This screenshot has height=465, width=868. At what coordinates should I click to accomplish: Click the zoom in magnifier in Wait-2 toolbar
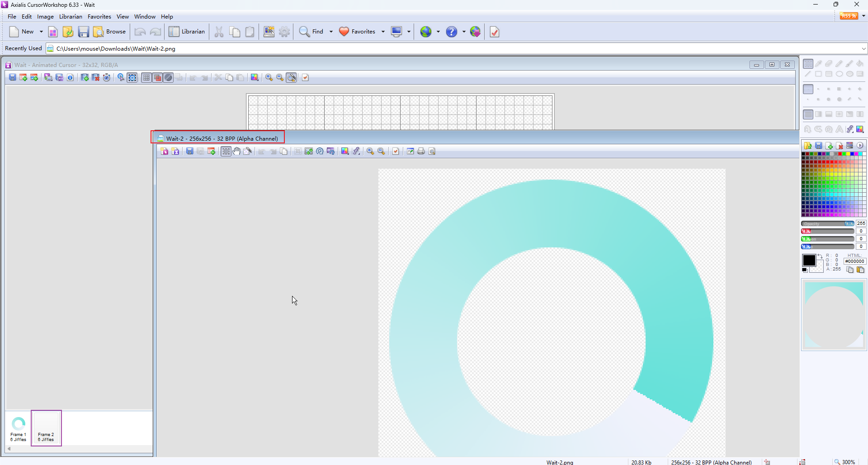coord(370,151)
